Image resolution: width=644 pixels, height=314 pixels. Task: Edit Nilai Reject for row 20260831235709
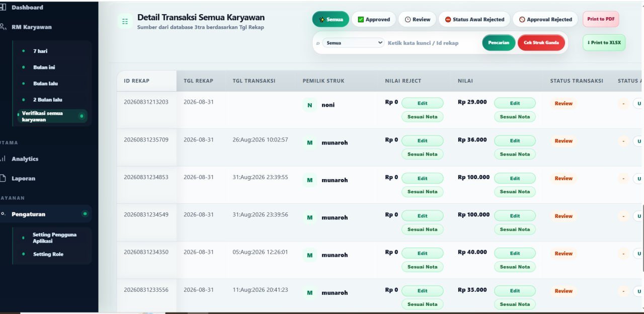(x=422, y=141)
